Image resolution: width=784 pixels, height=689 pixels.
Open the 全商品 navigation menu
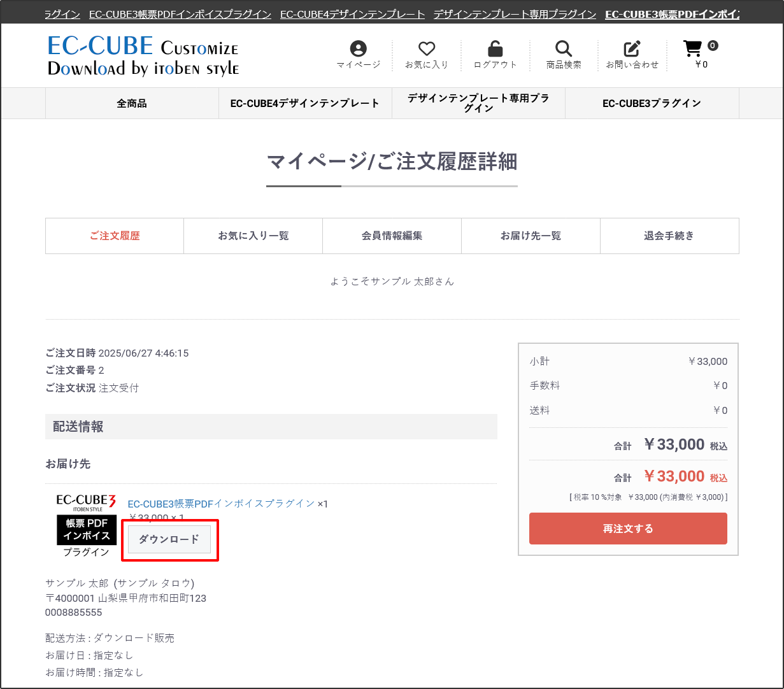pos(132,103)
